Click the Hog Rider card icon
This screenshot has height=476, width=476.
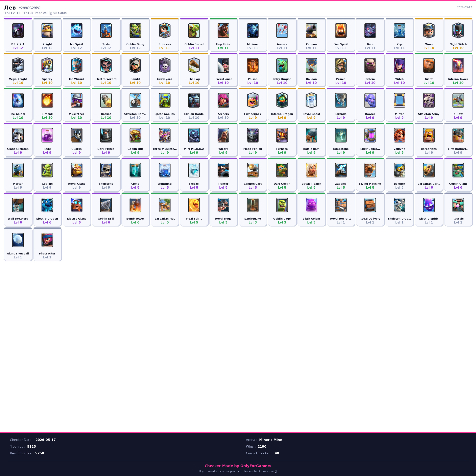click(223, 31)
